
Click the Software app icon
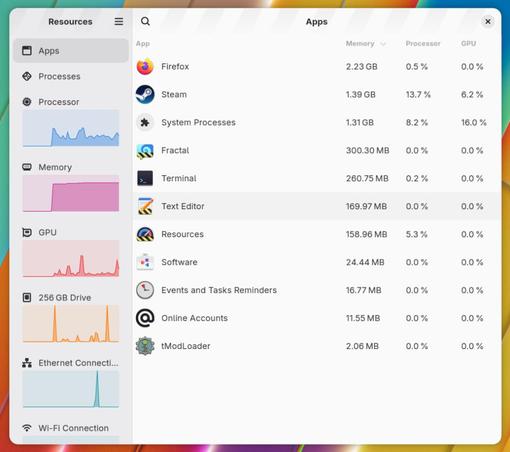tap(145, 262)
